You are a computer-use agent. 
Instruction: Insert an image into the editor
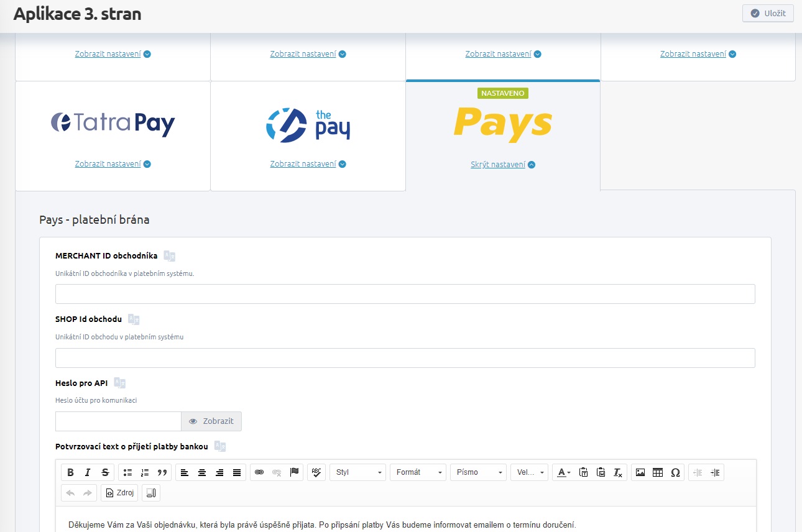tap(640, 472)
